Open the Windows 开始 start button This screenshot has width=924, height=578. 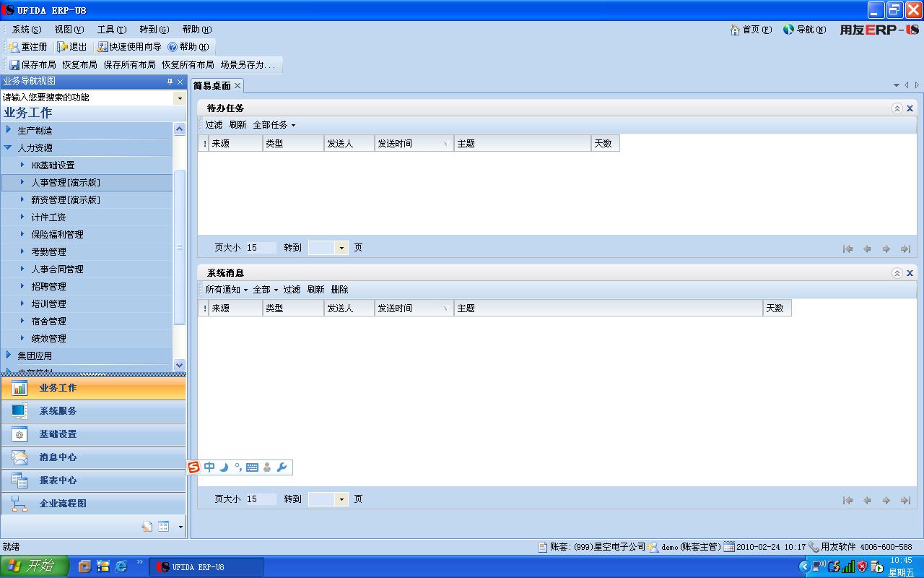pos(35,566)
